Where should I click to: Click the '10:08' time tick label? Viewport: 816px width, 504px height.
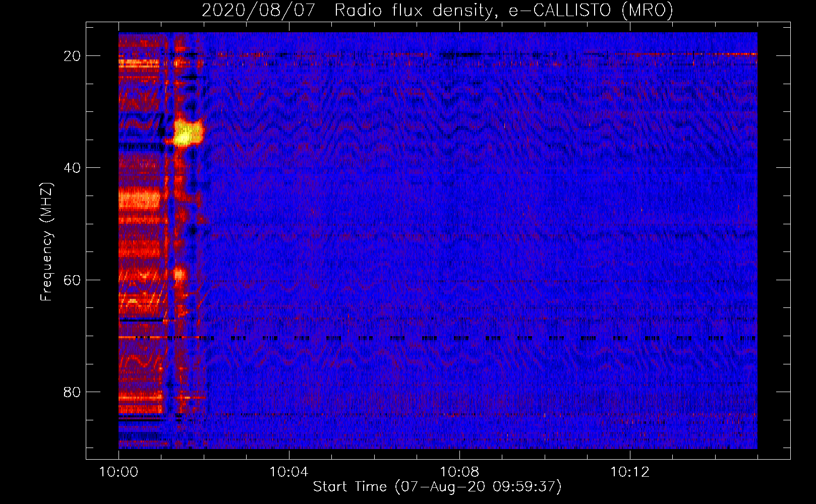pyautogui.click(x=459, y=472)
